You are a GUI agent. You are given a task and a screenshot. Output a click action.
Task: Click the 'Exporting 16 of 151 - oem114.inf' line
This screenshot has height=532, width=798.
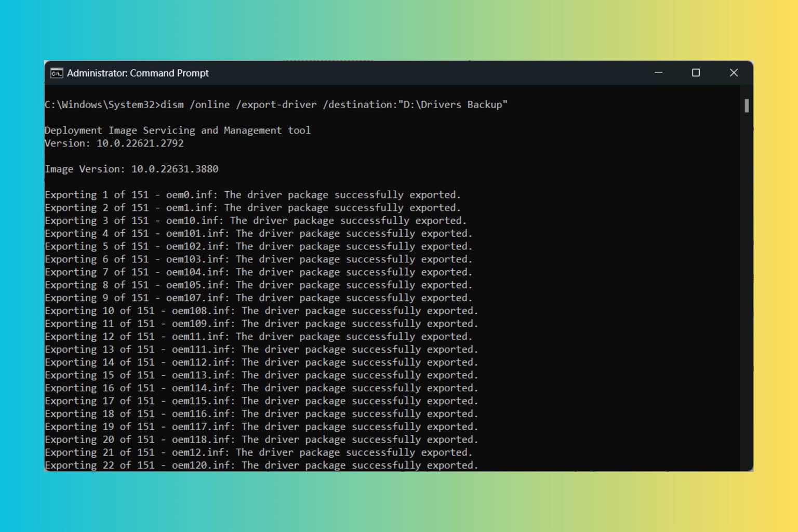click(x=261, y=388)
